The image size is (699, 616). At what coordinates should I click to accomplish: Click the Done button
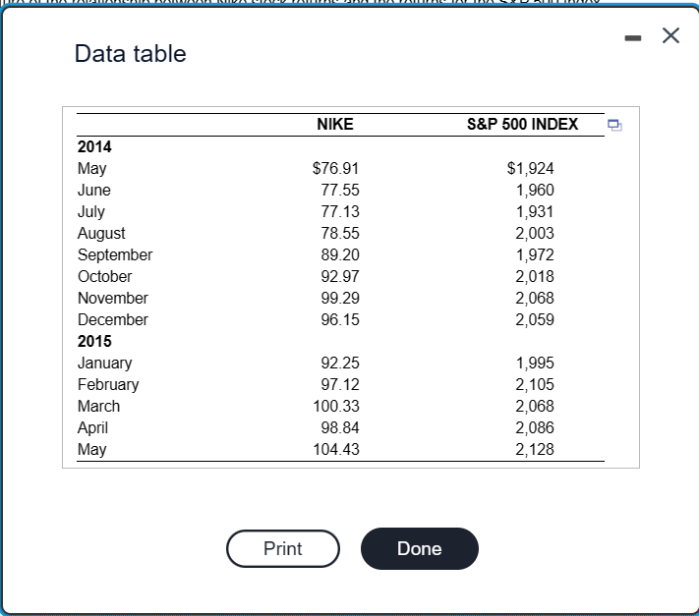tap(420, 548)
